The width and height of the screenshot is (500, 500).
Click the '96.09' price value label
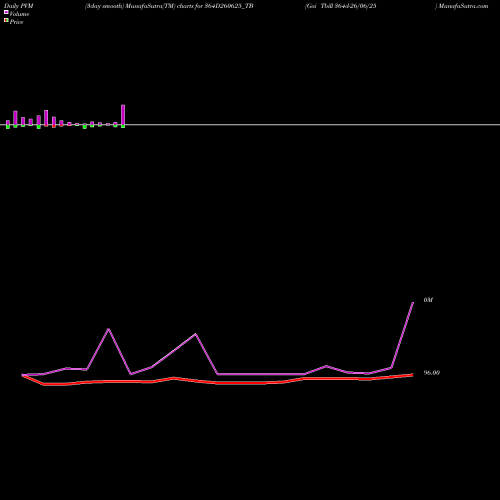click(432, 373)
